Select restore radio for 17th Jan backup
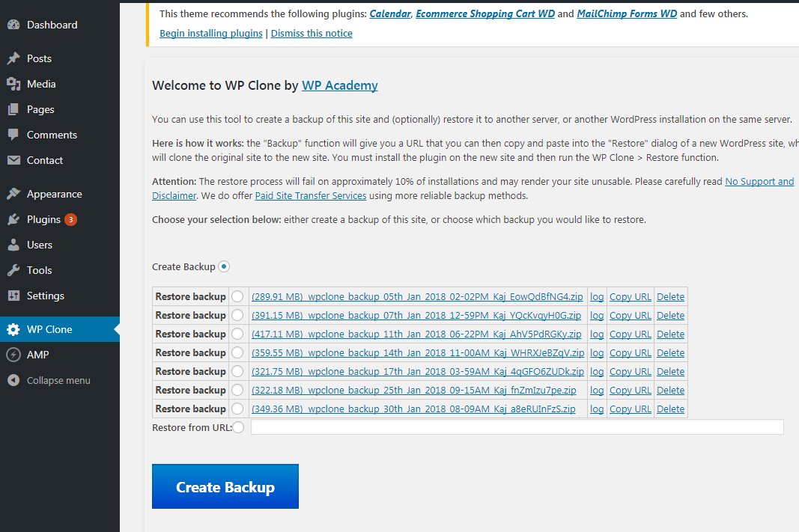This screenshot has height=532, width=799. 237,371
